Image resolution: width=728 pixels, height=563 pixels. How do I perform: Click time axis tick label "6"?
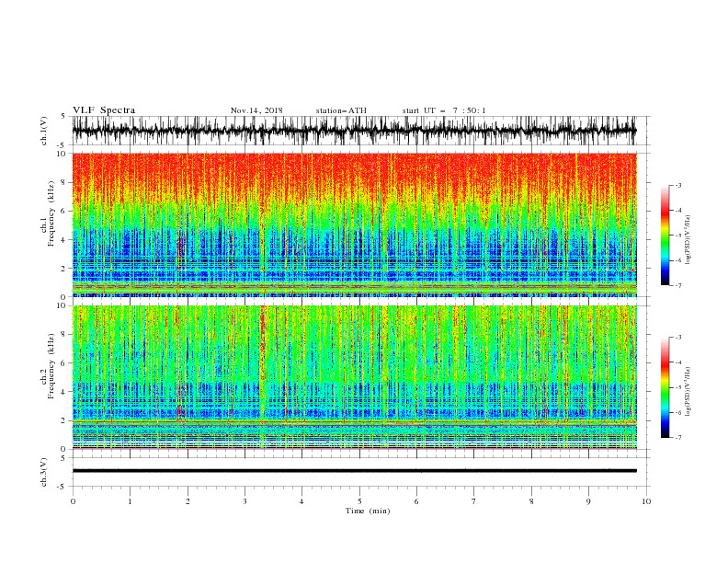[x=416, y=501]
